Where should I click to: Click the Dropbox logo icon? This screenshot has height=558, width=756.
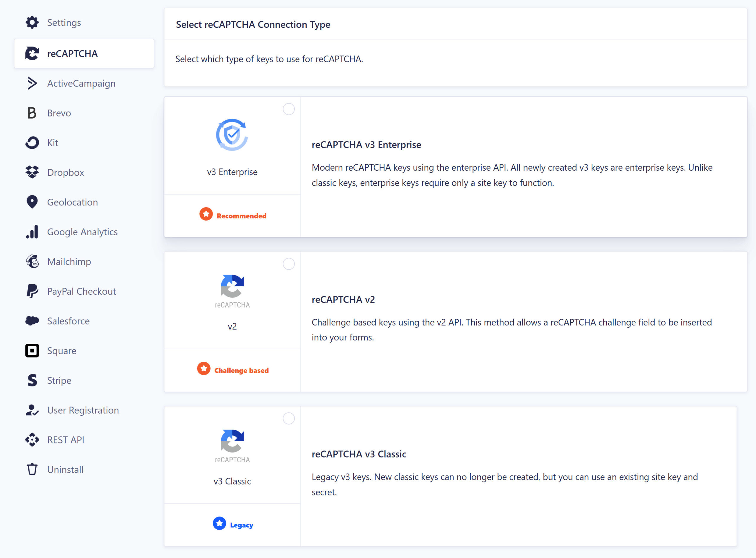32,172
